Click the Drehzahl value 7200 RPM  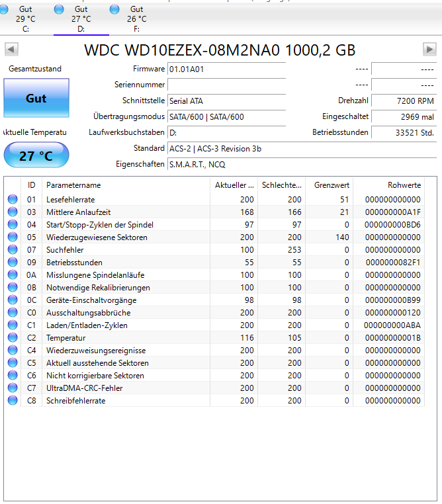(404, 101)
